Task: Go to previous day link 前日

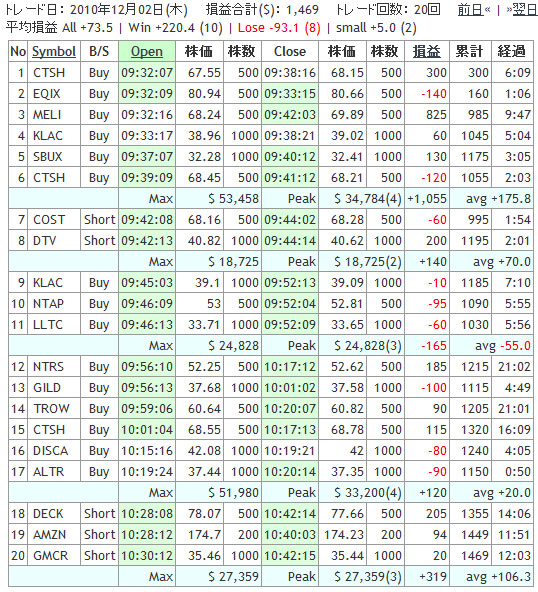Action: point(470,9)
